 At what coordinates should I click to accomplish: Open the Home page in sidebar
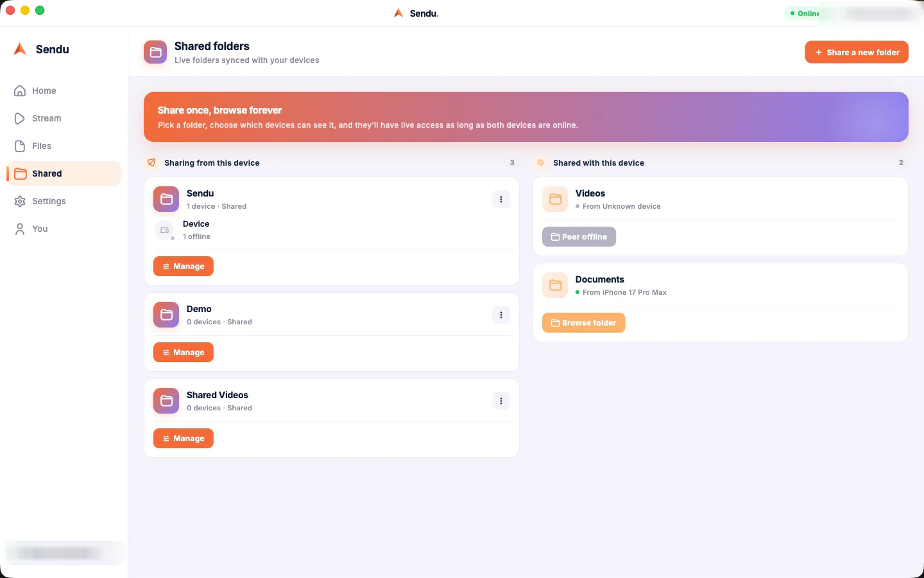[64, 91]
